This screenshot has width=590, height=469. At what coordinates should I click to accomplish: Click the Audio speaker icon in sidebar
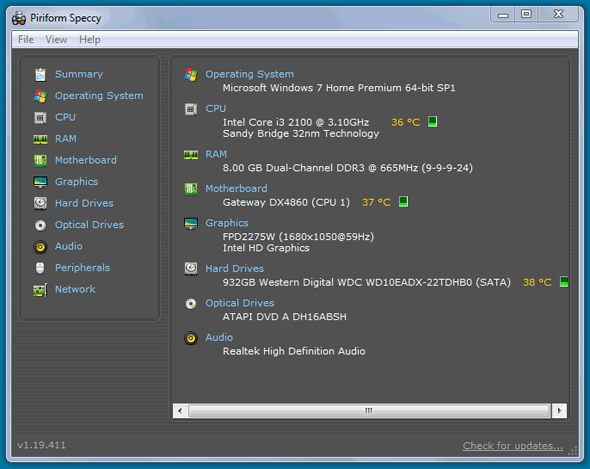tap(40, 247)
